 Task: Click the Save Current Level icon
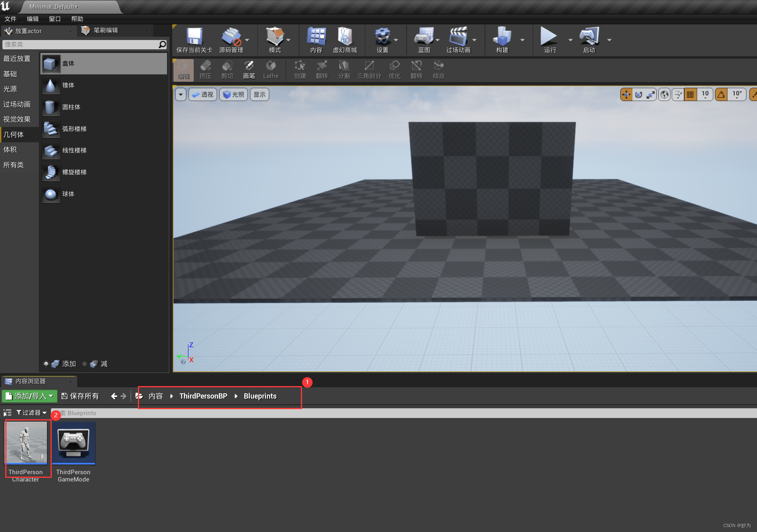point(194,37)
